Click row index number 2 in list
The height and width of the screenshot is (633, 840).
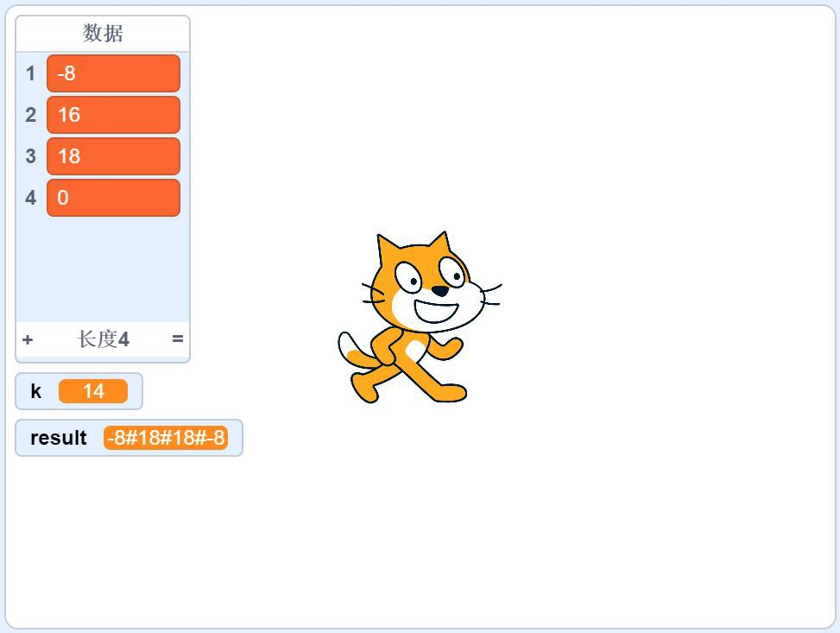(x=30, y=115)
